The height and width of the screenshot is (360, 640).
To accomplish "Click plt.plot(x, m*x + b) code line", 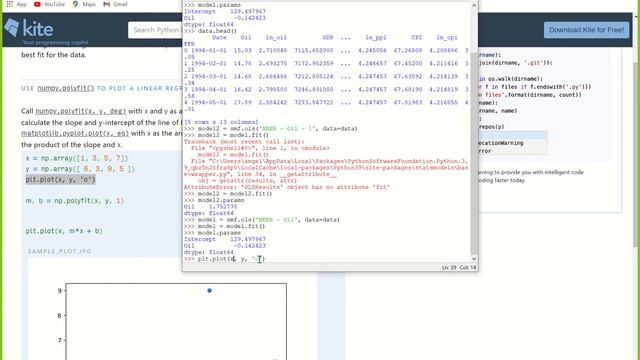I will coord(64,231).
